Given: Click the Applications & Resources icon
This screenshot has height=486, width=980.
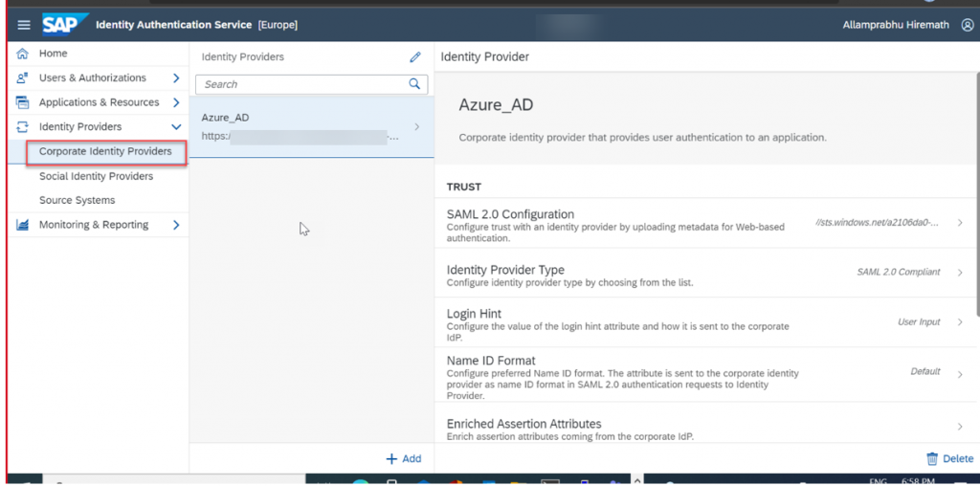Looking at the screenshot, I should (x=23, y=102).
